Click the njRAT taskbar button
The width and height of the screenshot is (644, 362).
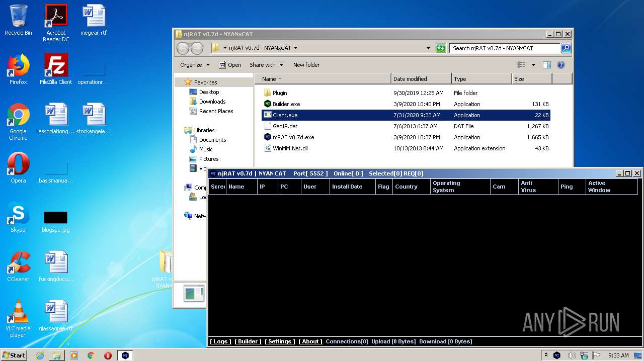(x=125, y=355)
